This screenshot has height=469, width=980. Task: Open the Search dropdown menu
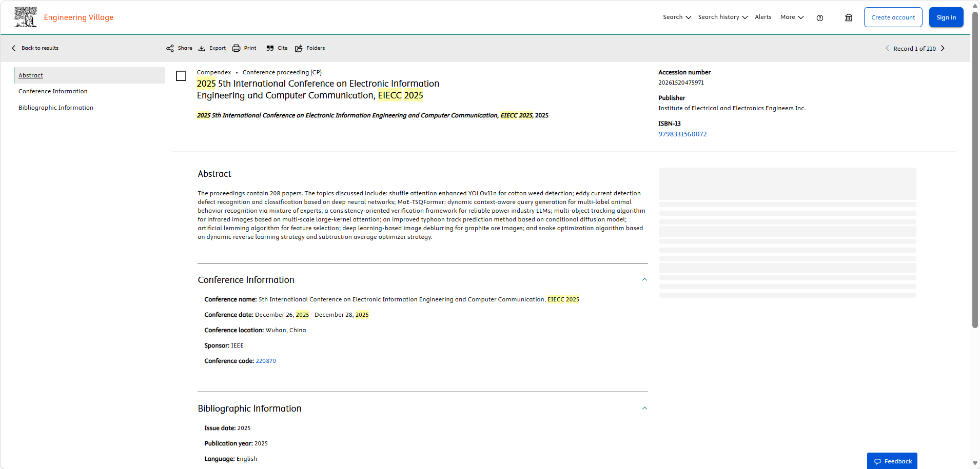(677, 17)
